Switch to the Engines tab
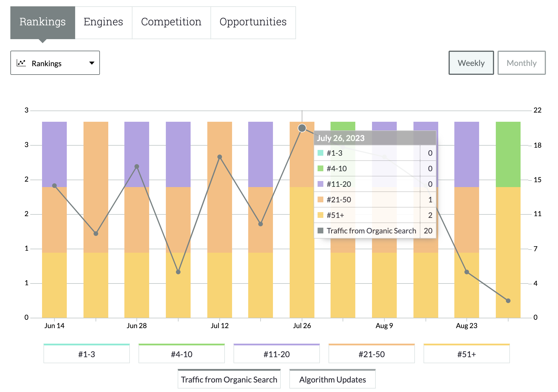This screenshot has height=392, width=558. (103, 22)
